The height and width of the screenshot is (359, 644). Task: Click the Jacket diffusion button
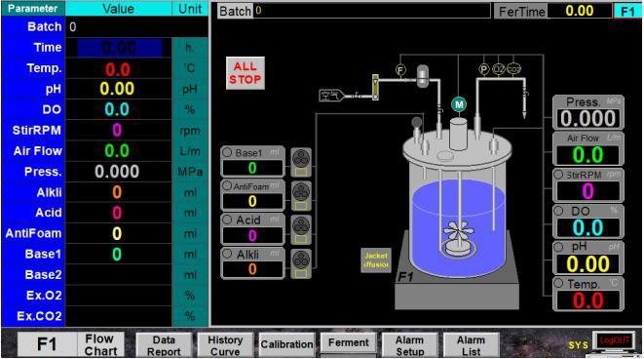(x=376, y=260)
